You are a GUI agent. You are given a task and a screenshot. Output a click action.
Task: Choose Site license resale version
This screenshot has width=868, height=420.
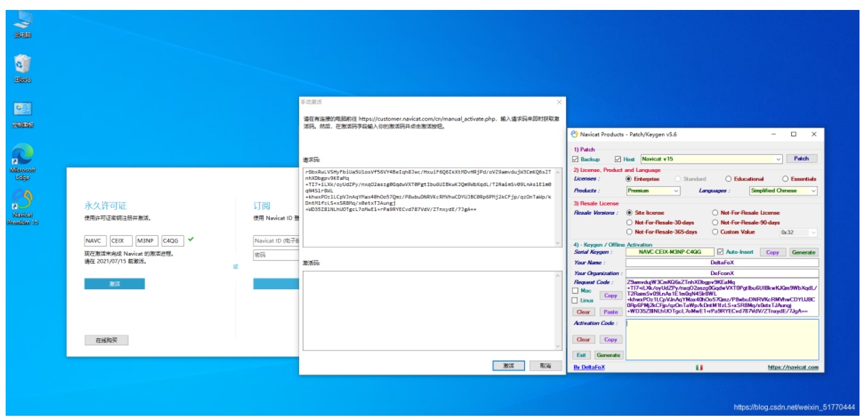pos(629,212)
